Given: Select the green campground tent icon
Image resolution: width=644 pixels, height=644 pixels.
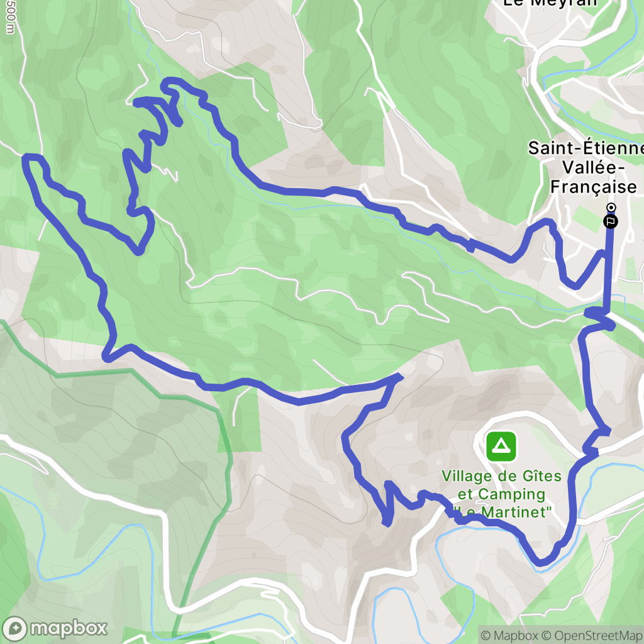Looking at the screenshot, I should tap(501, 447).
